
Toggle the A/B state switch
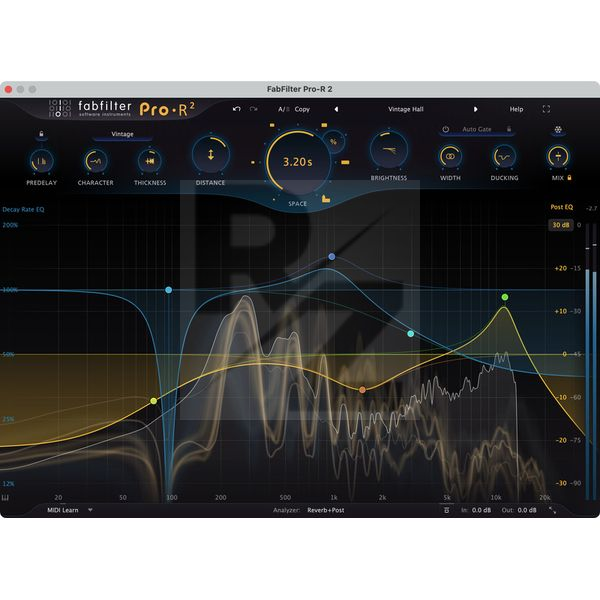pos(284,109)
